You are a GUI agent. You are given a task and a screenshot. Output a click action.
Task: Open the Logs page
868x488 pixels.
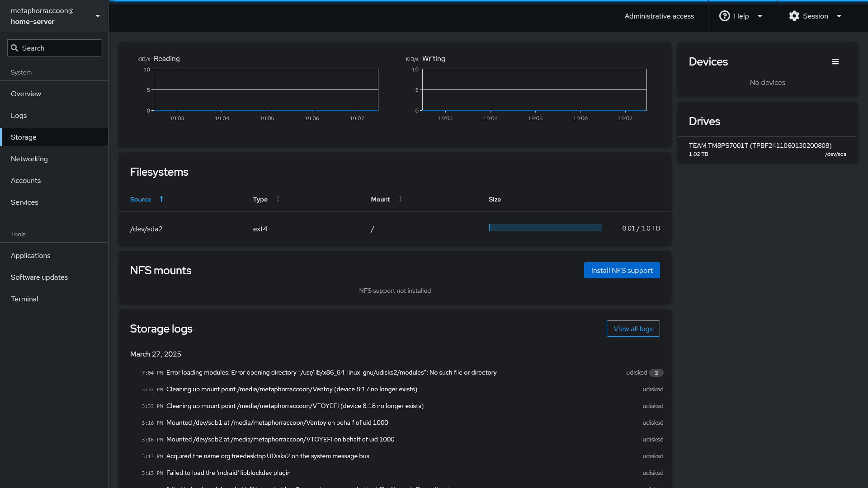tap(54, 116)
